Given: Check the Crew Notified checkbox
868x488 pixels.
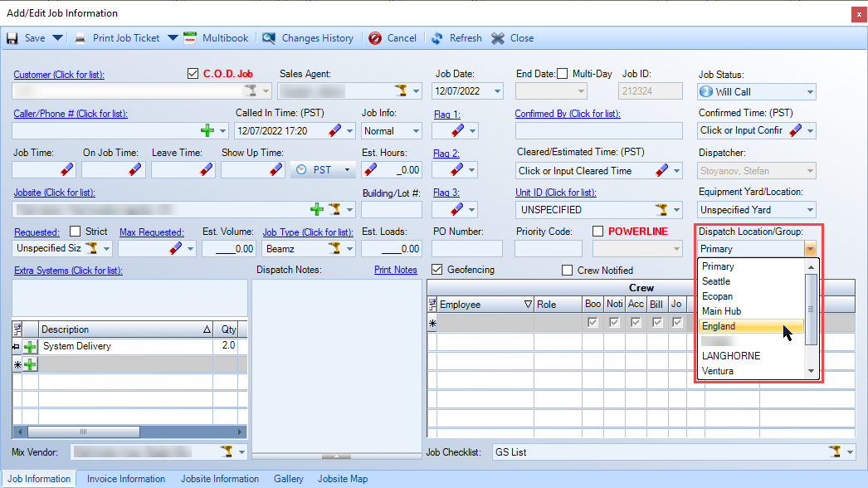Looking at the screenshot, I should tap(567, 271).
